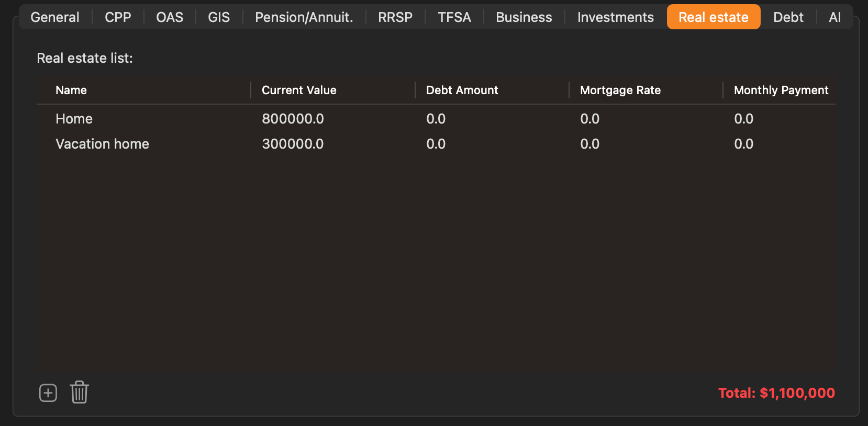Open the TFSA tab

coord(454,17)
